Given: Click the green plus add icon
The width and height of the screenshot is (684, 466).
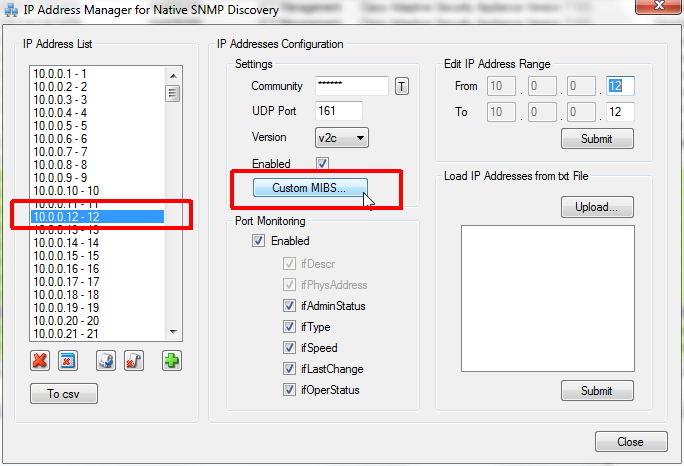Looking at the screenshot, I should click(171, 360).
